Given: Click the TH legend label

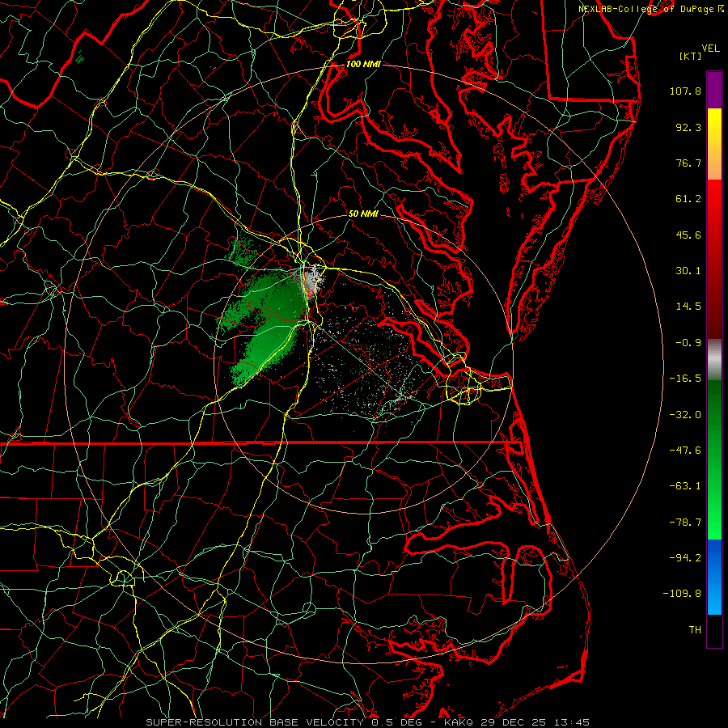Looking at the screenshot, I should 695,630.
